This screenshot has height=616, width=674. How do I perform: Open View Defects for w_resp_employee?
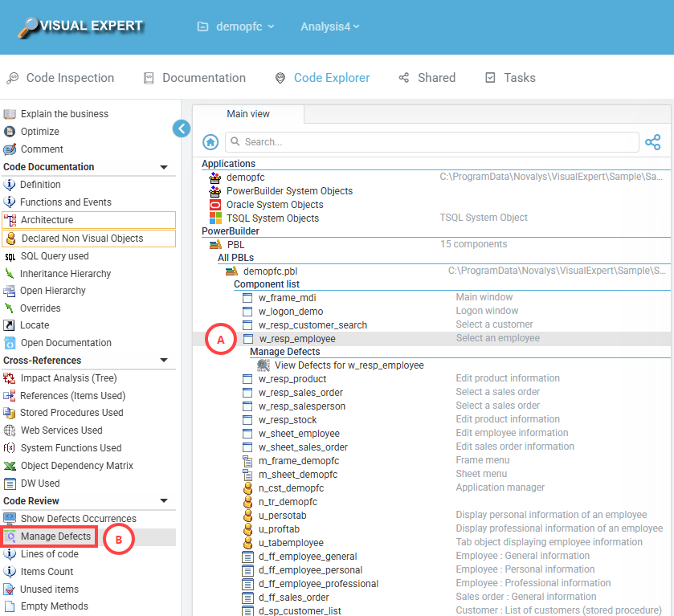[x=349, y=365]
